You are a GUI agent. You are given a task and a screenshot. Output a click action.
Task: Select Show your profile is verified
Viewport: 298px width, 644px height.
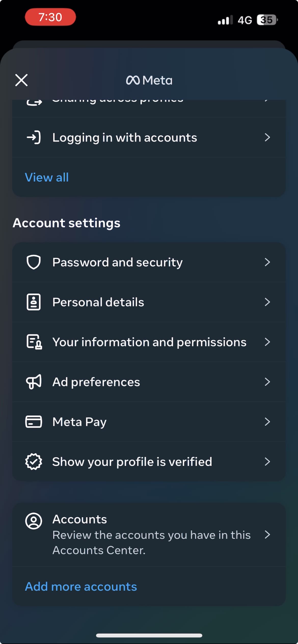[x=132, y=462]
